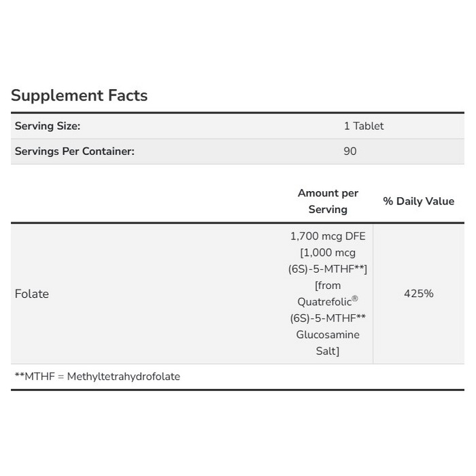Click the 90 servings value
This screenshot has width=476, height=476.
coord(350,151)
